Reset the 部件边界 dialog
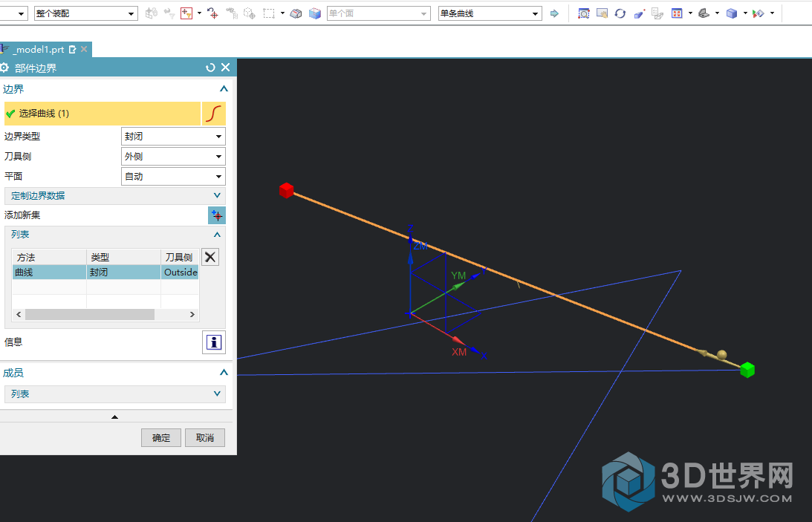 click(210, 68)
